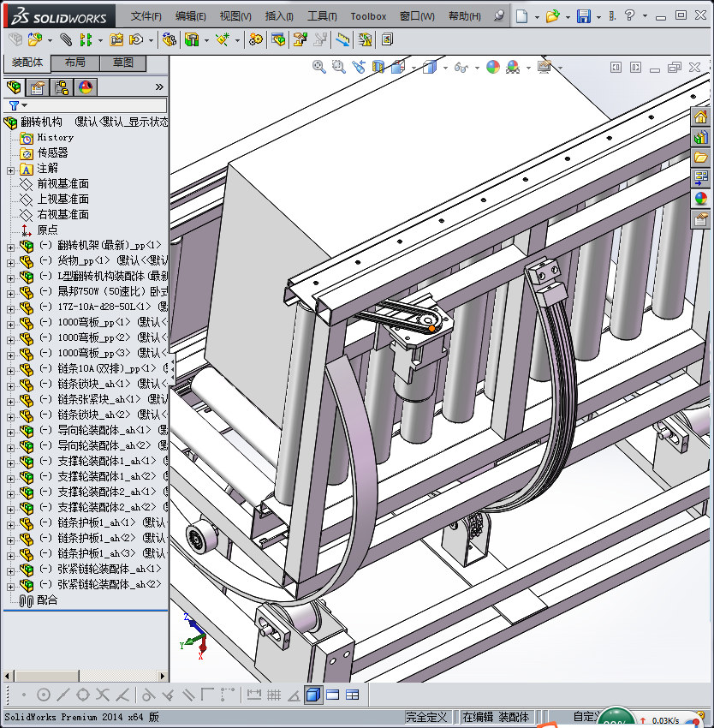Toggle the shaded cube view button
The width and height of the screenshot is (714, 728).
coord(313,695)
